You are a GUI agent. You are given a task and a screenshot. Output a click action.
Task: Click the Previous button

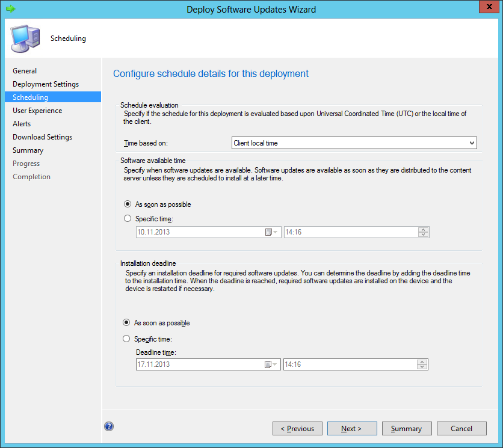pos(297,429)
